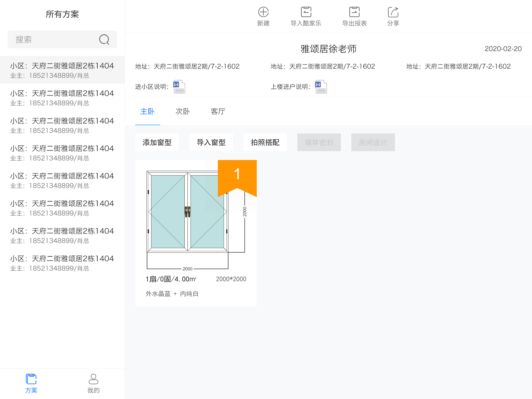
Task: Tap the 分享 share icon
Action: click(x=393, y=12)
